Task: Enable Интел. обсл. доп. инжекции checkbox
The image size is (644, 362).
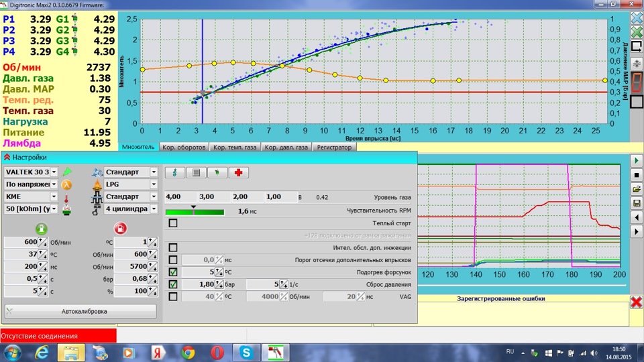Action: pyautogui.click(x=173, y=247)
